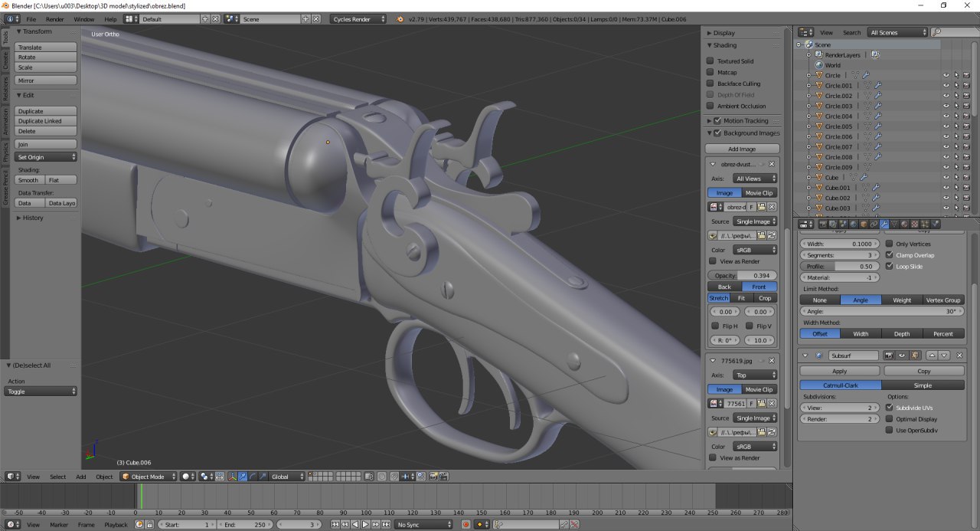Click the wrench modifier icon next to Circle.003
The height and width of the screenshot is (531, 980).
pos(877,106)
